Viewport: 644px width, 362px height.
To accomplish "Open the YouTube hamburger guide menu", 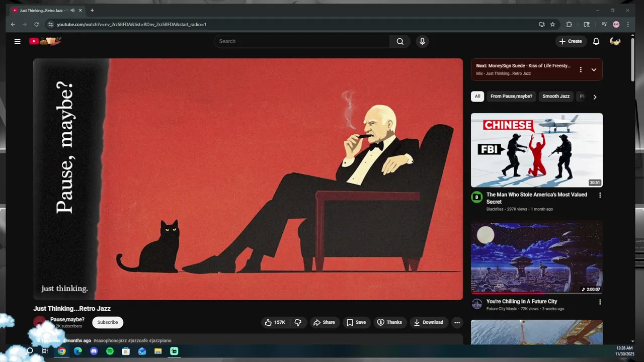I will [x=18, y=41].
